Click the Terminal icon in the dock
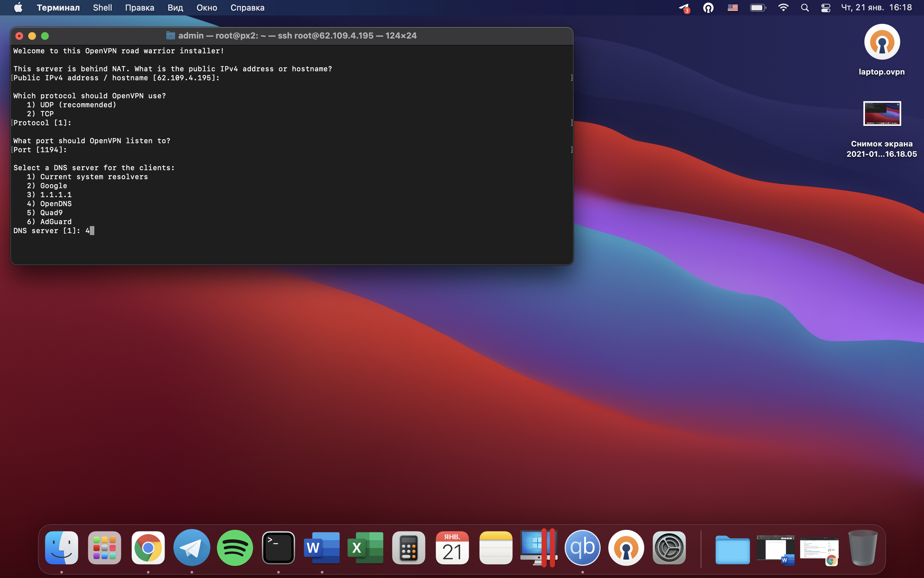 coord(278,548)
